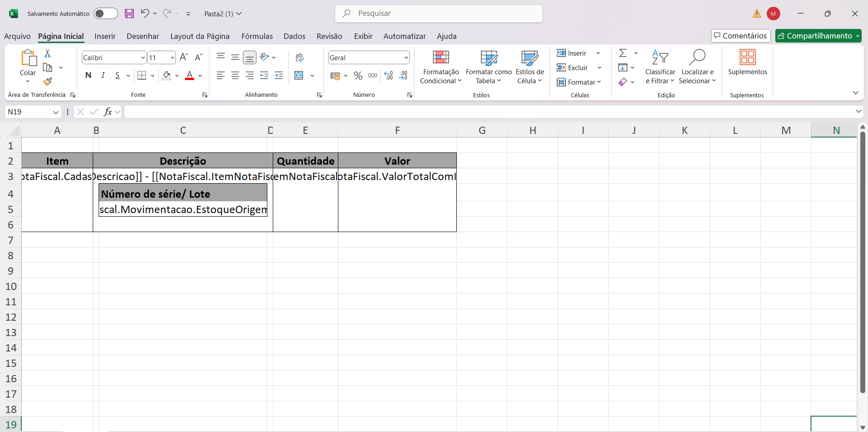Click the Percent Style icon
Screen dimensions: 868x432
pos(358,76)
